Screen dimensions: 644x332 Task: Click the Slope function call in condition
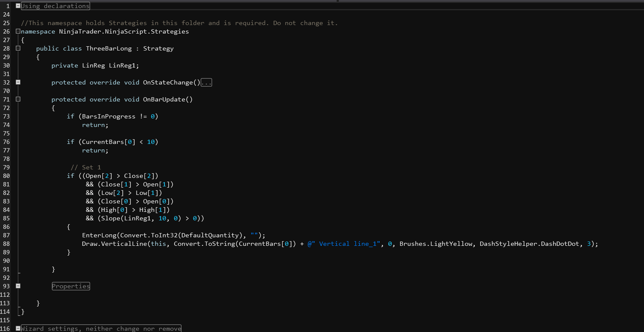click(x=107, y=218)
